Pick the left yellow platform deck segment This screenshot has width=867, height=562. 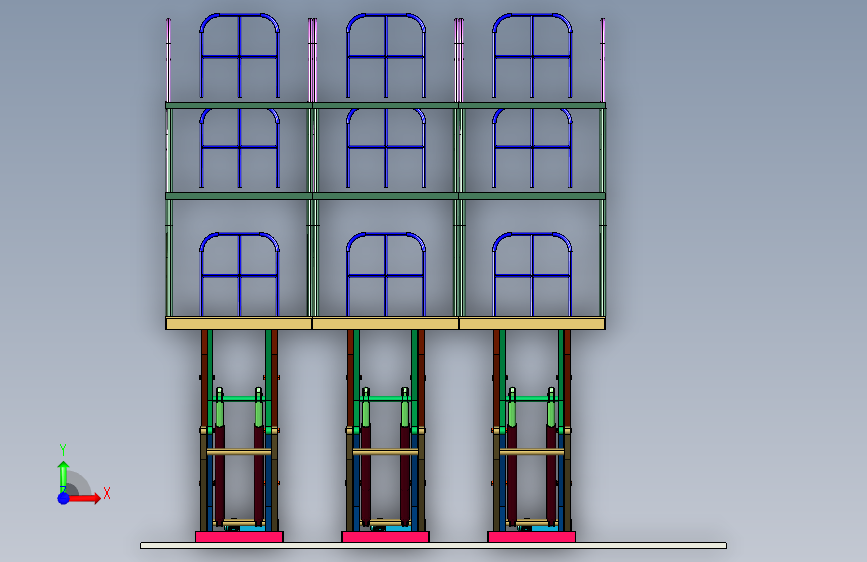click(x=239, y=324)
